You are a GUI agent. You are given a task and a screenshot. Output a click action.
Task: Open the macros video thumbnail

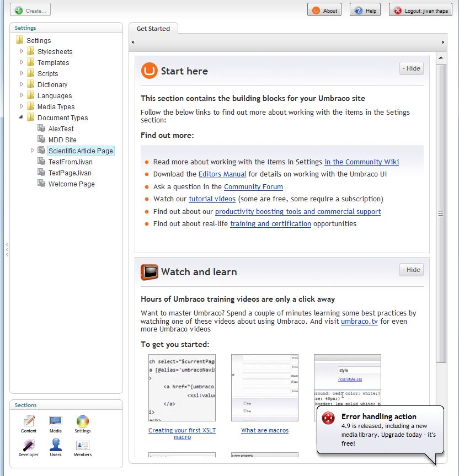265,388
